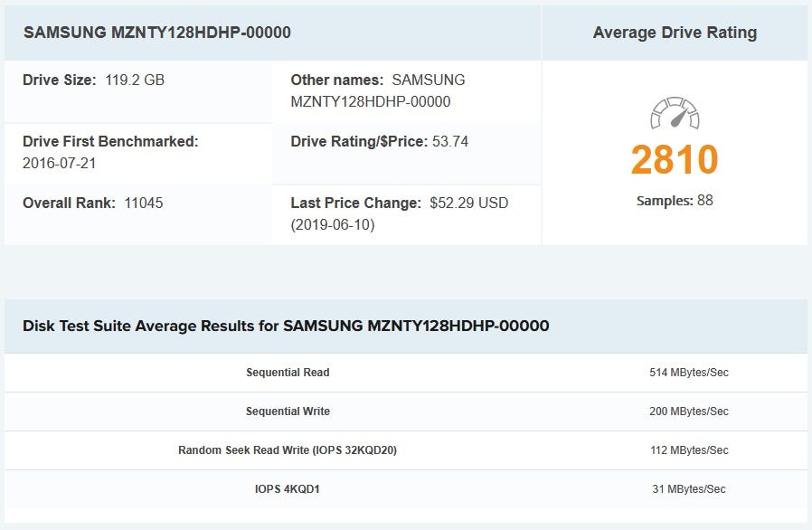Click the SAMSUNG MZNTY128HDHP-00000 title heading
This screenshot has width=812, height=530.
coord(157,33)
